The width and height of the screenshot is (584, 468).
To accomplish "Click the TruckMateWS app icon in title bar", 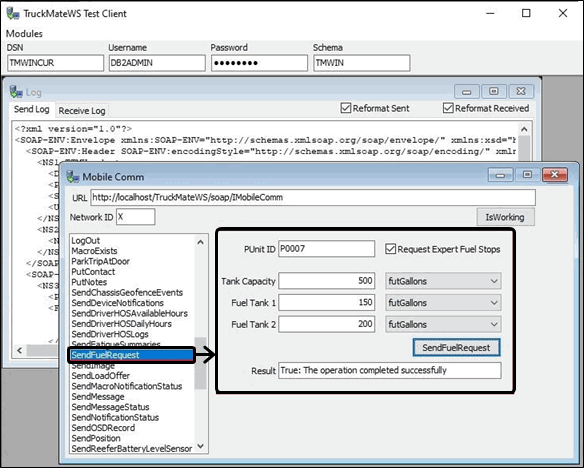I will pos(13,13).
